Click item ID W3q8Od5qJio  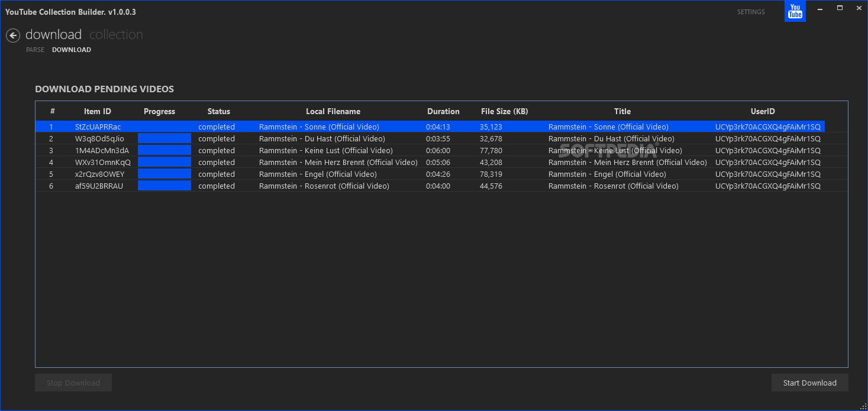coord(99,139)
